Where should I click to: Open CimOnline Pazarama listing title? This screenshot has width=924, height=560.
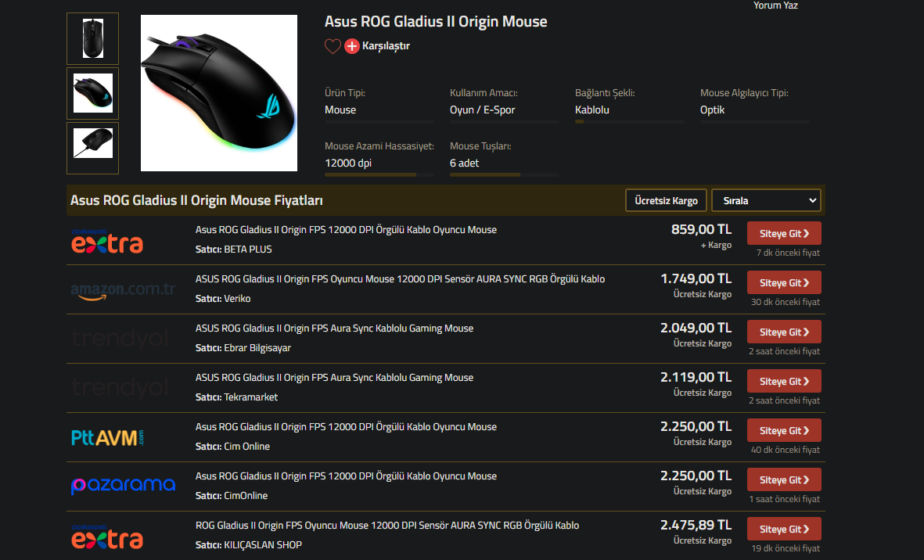[346, 476]
